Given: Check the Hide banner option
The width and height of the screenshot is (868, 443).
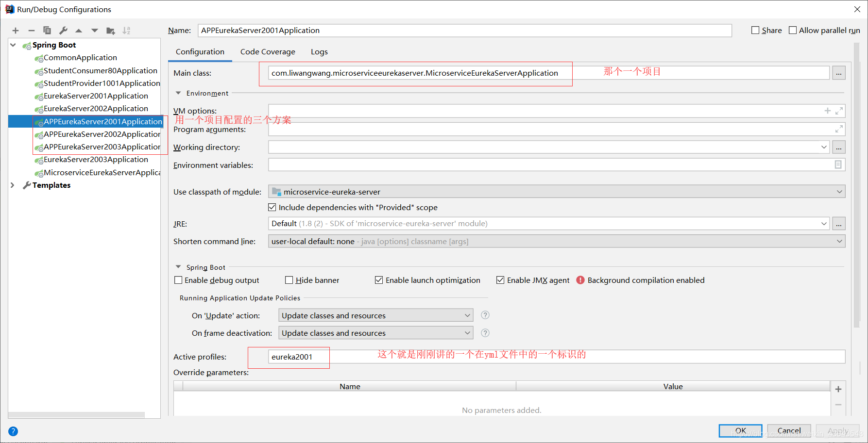Looking at the screenshot, I should click(289, 280).
